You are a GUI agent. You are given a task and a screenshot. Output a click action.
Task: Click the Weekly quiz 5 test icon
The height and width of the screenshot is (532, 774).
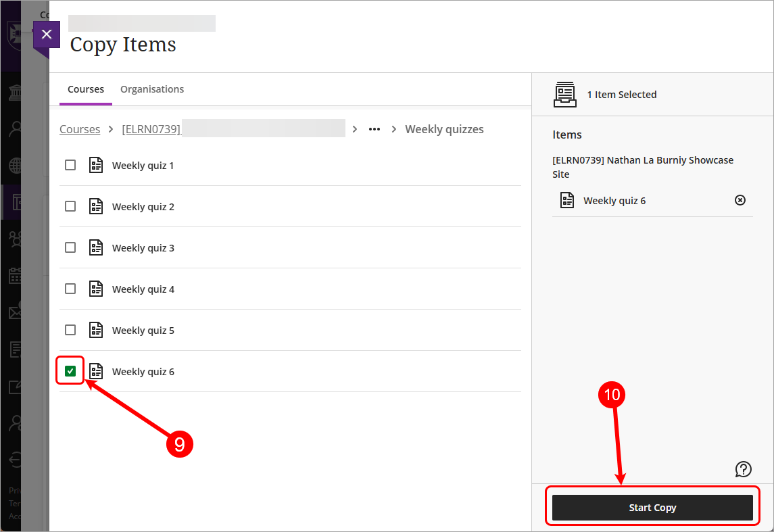(x=96, y=330)
